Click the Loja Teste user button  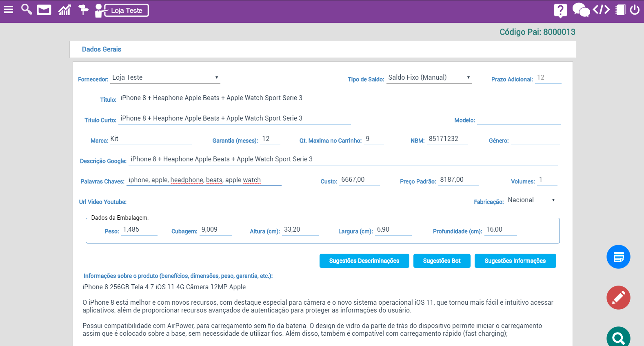pyautogui.click(x=122, y=10)
